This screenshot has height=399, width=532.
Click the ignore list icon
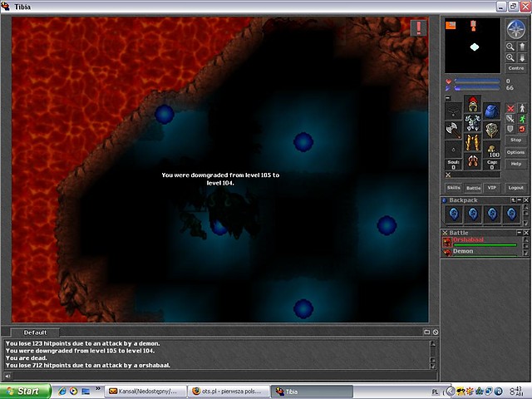tap(436, 332)
